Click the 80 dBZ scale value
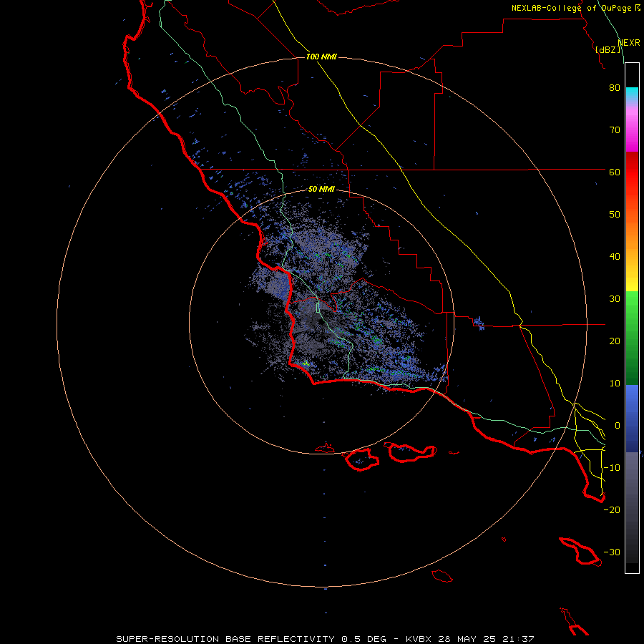Viewport: 644px width, 644px height. click(x=615, y=87)
